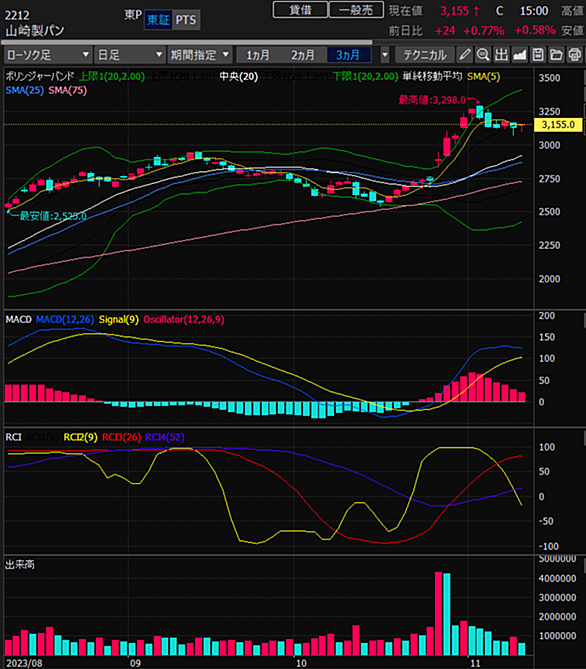The width and height of the screenshot is (586, 669).
Task: Switch market to 東証
Action: (x=158, y=20)
